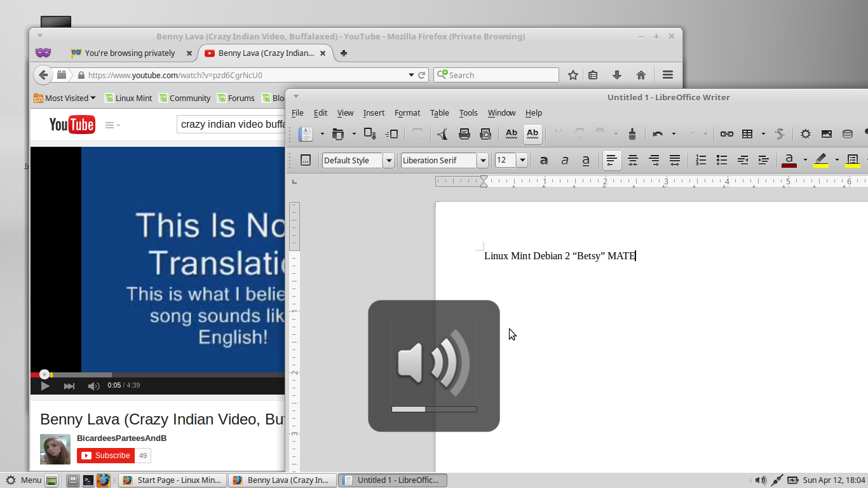Viewport: 868px width, 488px height.
Task: Expand the highlighting color dropdown arrow
Action: tap(837, 160)
